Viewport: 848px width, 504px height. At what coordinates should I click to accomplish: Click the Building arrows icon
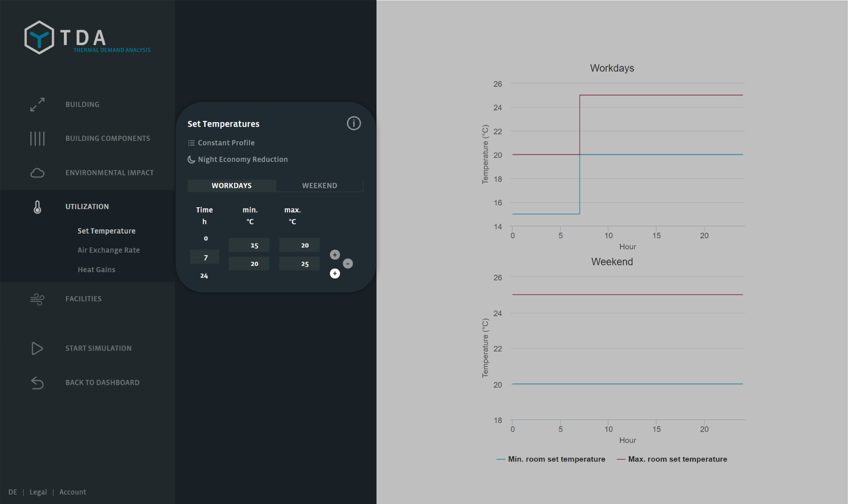(x=37, y=104)
